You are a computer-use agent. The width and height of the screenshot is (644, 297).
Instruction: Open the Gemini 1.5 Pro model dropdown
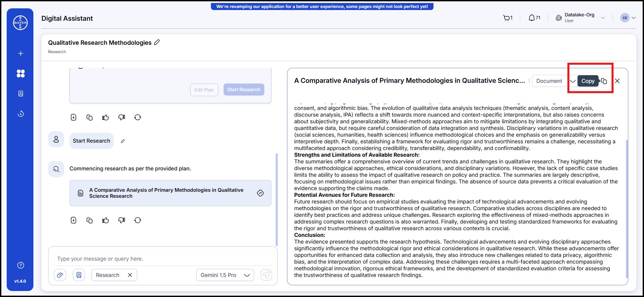pos(225,275)
